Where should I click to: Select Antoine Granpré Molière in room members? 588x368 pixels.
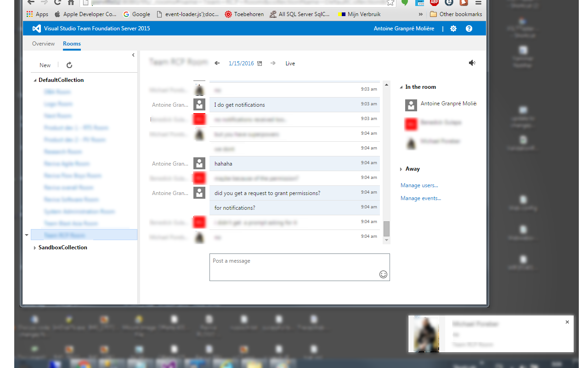click(441, 105)
